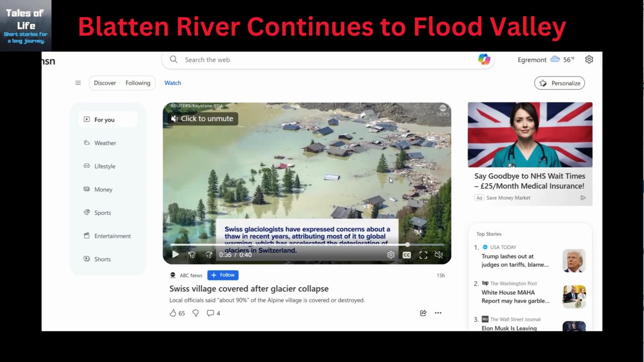Screen dimensions: 644x362
Task: Open the ad choices arrow on the NHS ad
Action: (583, 198)
